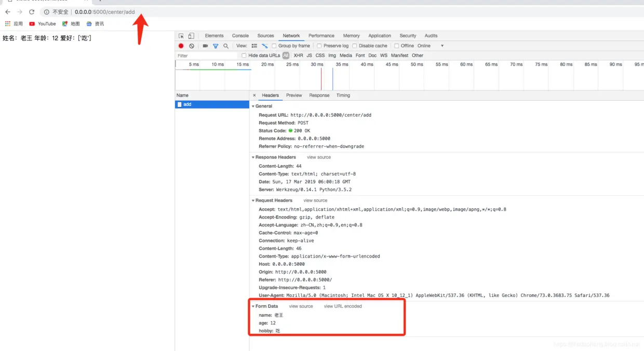Enable Disable cache checkbox
Image resolution: width=644 pixels, height=351 pixels.
(355, 46)
